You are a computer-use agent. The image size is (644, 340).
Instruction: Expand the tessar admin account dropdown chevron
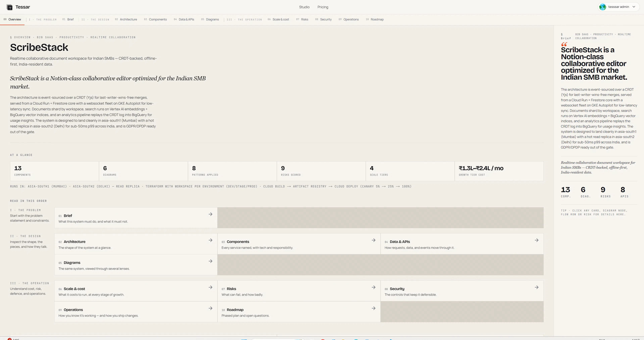634,7
